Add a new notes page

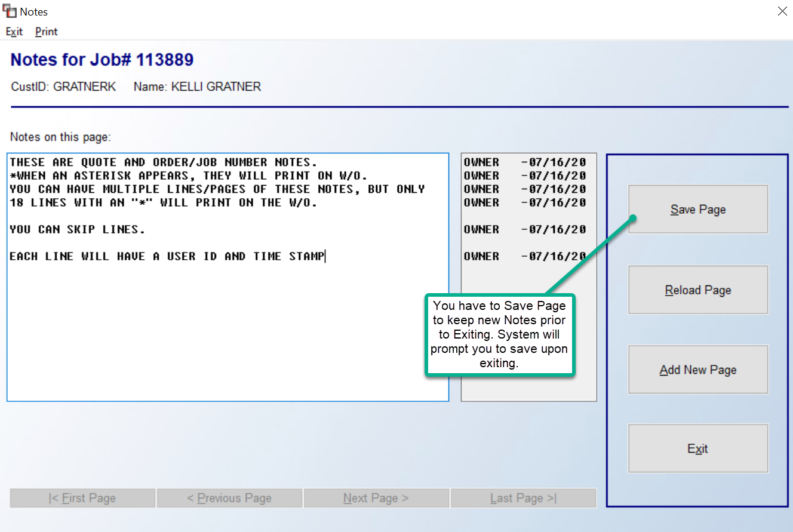[697, 369]
